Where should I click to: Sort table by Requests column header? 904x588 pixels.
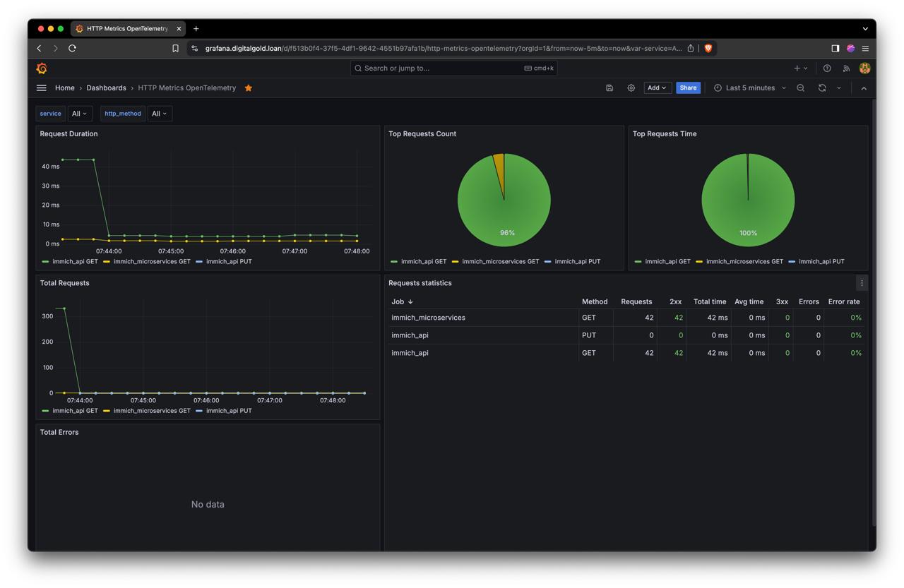tap(636, 301)
